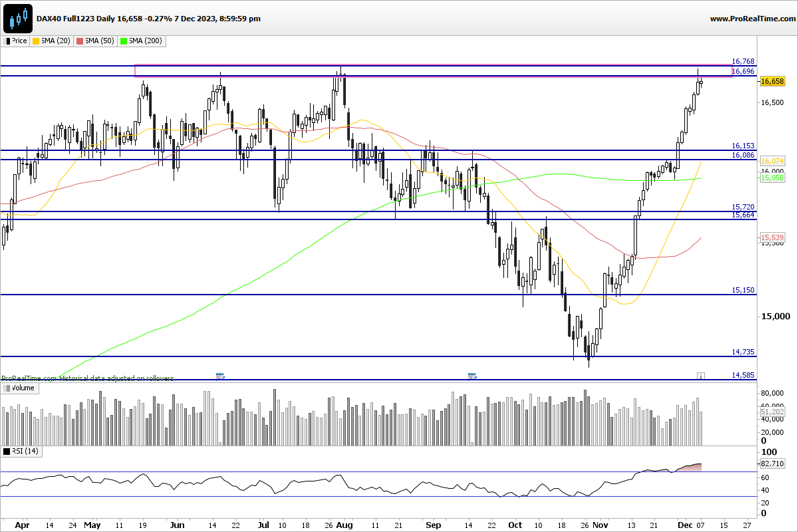Click the calendar event marker near mid-September
This screenshot has height=532, width=798.
point(472,376)
